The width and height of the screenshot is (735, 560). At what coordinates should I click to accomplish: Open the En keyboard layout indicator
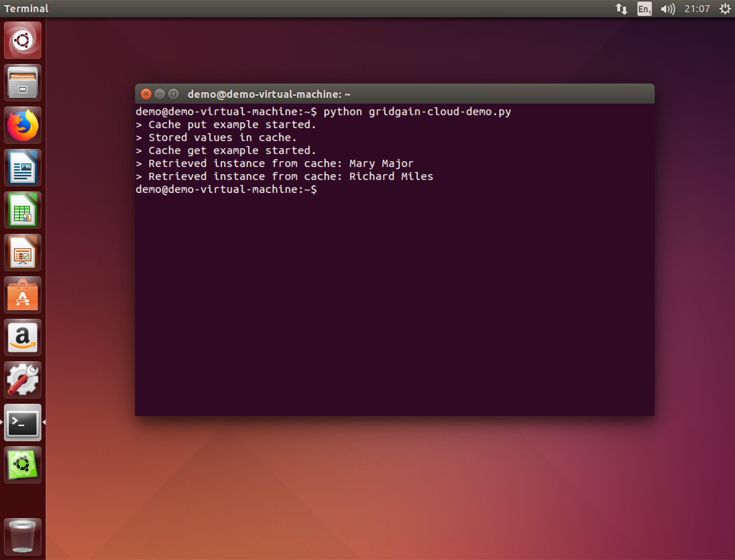point(644,9)
